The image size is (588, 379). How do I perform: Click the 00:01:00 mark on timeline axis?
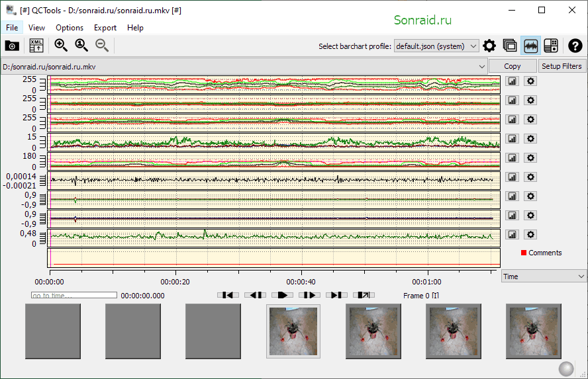(426, 282)
